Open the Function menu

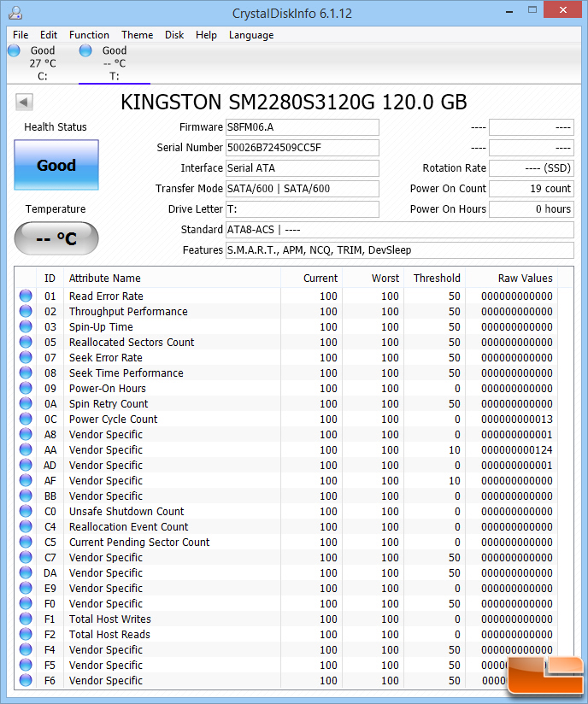(89, 35)
